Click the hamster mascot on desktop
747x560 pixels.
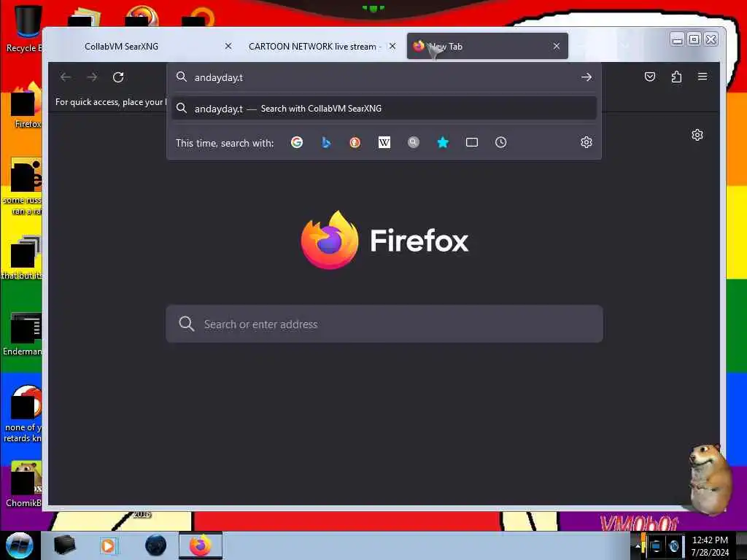click(709, 478)
